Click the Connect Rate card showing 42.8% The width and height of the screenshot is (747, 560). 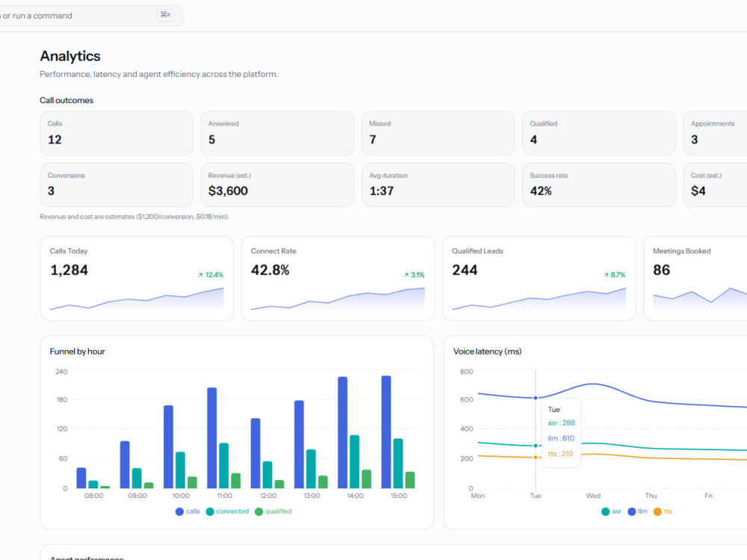tap(338, 279)
